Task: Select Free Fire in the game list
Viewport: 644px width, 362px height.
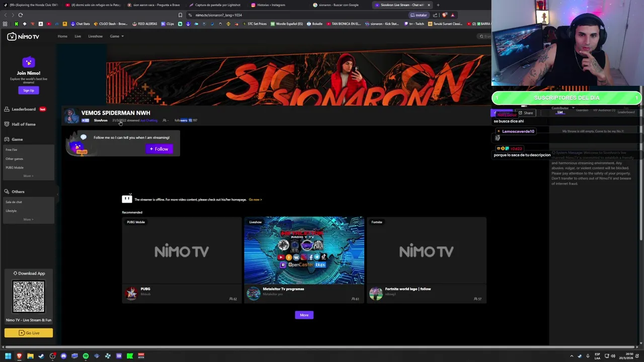Action: tap(11, 150)
